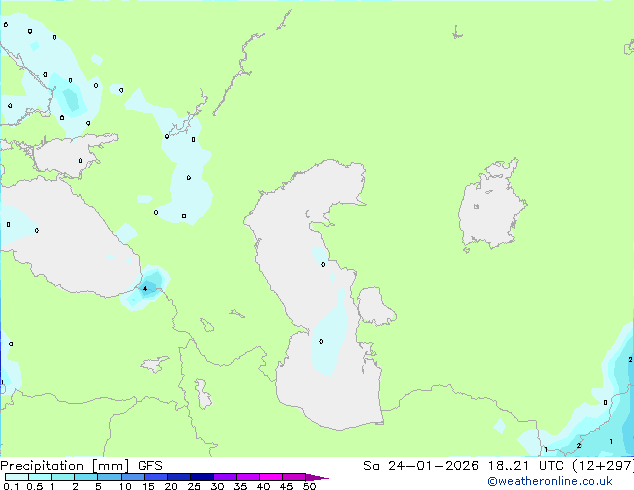Select the 45–50 mm legend swatch
The image size is (634, 490).
[x=294, y=477]
